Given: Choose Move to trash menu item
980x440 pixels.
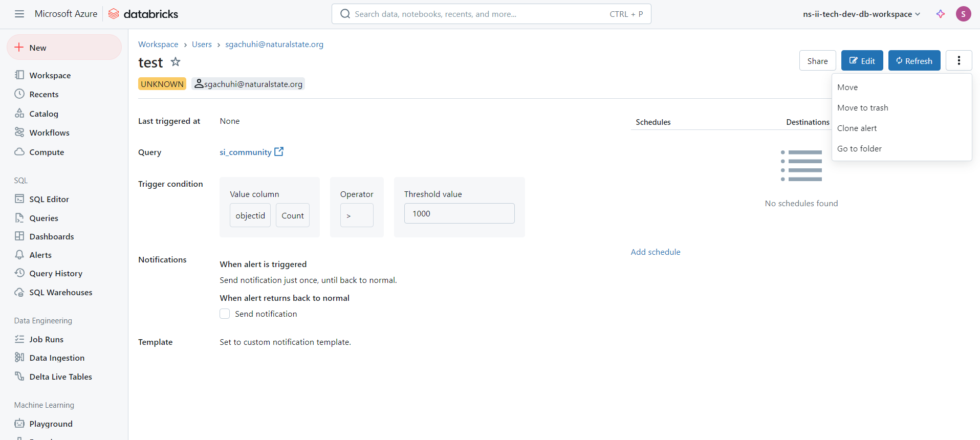Looking at the screenshot, I should point(902,107).
